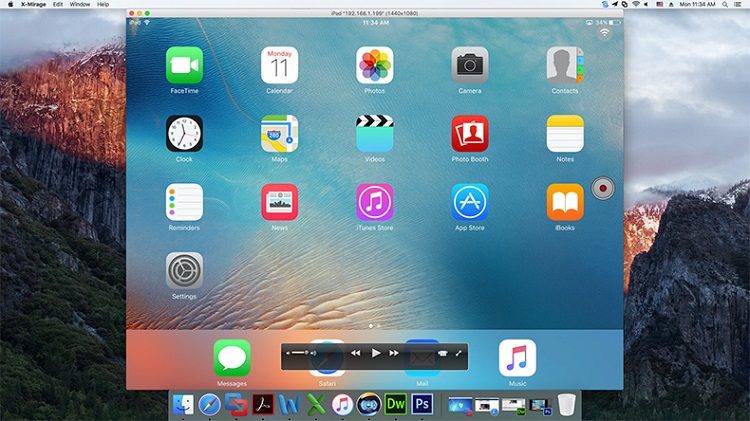Open the minimized Windows desktop thumbnail in dock
This screenshot has height=421, width=750.
point(460,406)
